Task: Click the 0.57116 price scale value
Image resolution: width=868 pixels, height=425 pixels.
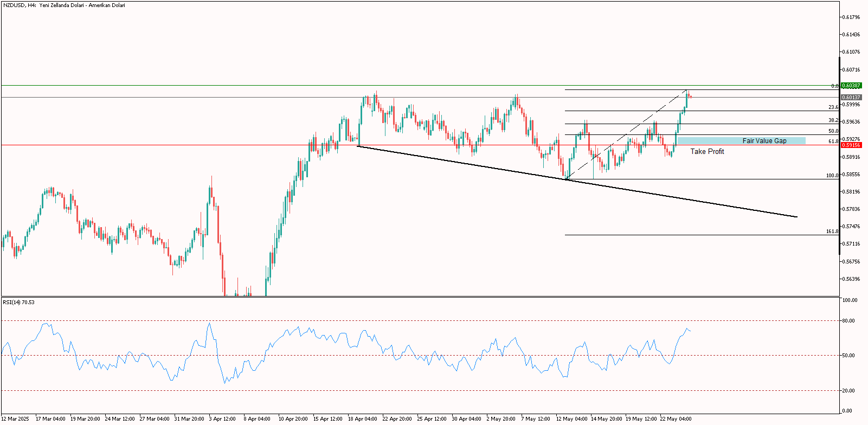Action: (x=851, y=244)
